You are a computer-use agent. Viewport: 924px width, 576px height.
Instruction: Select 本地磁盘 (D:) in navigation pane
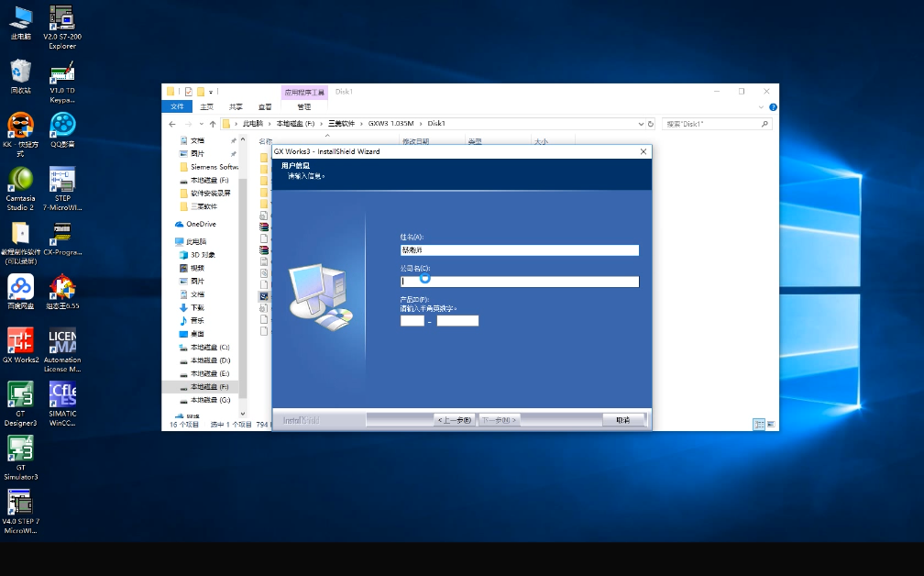click(x=204, y=360)
